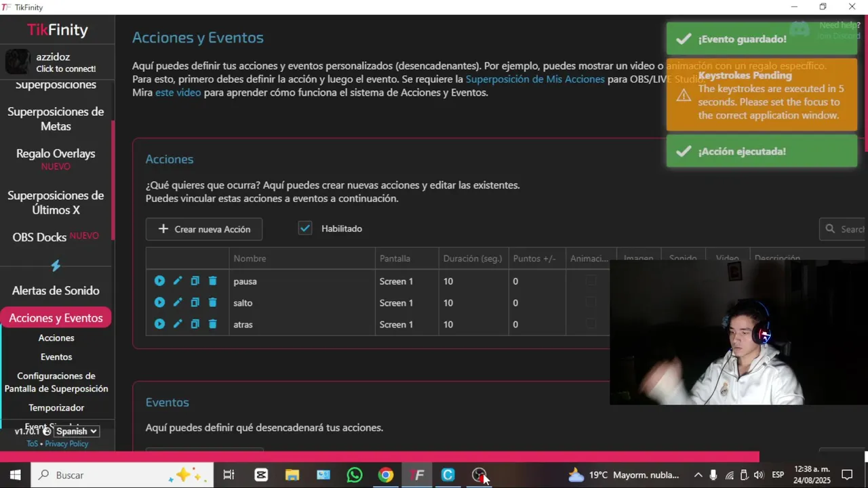Open the Spanish language dropdown

(77, 431)
